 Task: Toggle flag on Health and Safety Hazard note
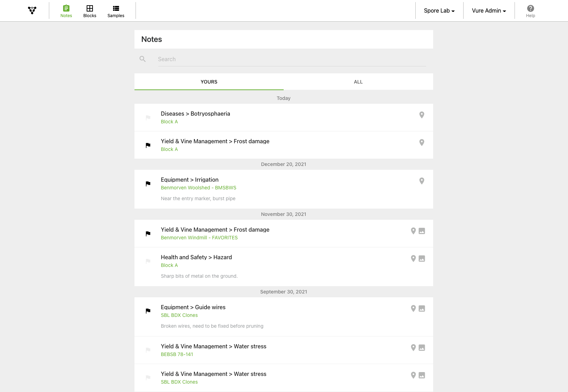point(148,261)
